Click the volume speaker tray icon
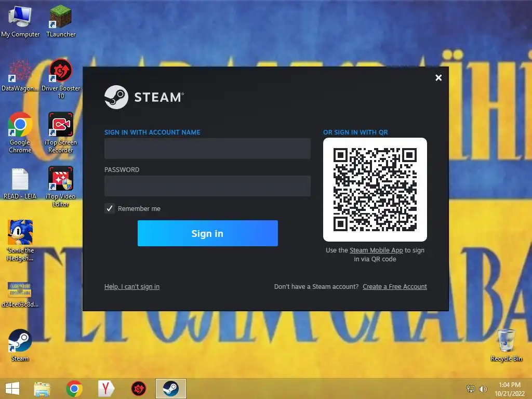The image size is (532, 399). click(483, 389)
